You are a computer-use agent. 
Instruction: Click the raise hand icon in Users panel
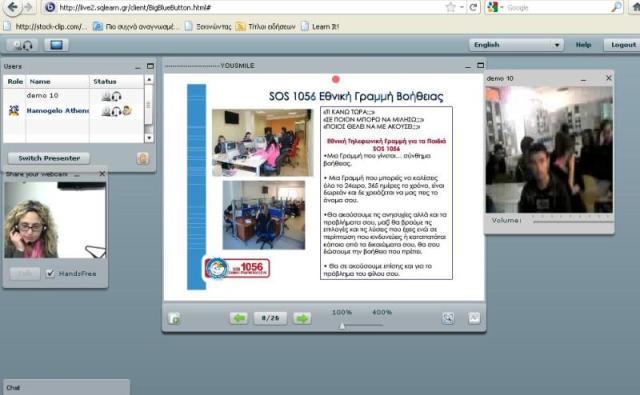[142, 158]
